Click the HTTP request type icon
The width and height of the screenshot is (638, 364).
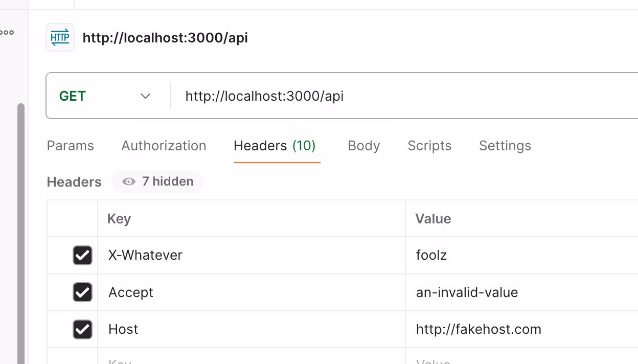(60, 37)
